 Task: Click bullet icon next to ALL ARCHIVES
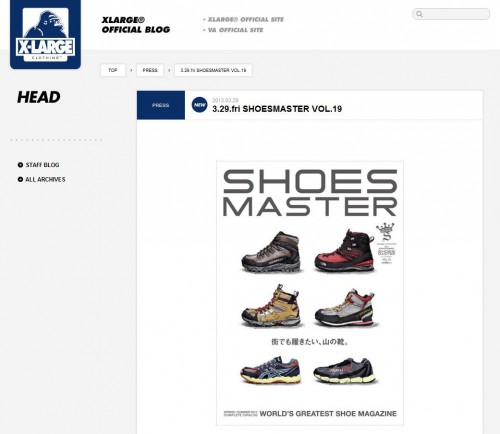pos(20,179)
